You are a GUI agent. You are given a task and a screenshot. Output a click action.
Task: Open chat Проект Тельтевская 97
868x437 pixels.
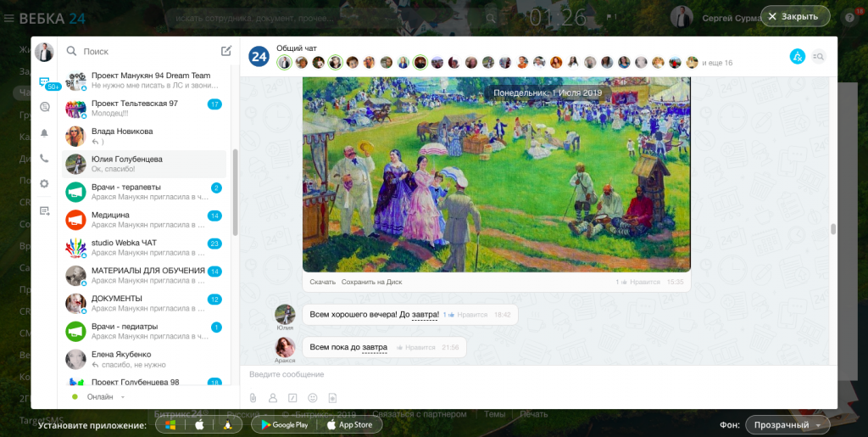[144, 108]
